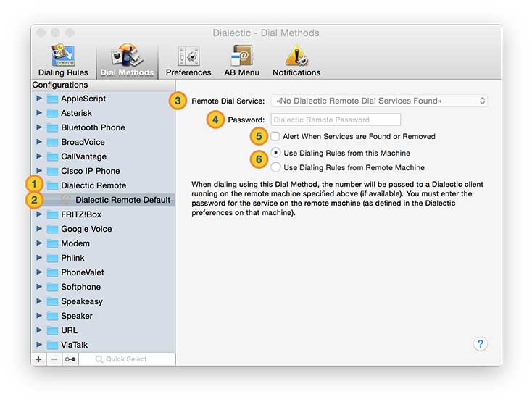This screenshot has height=402, width=532.
Task: Click the Configurations column header
Action: click(104, 85)
